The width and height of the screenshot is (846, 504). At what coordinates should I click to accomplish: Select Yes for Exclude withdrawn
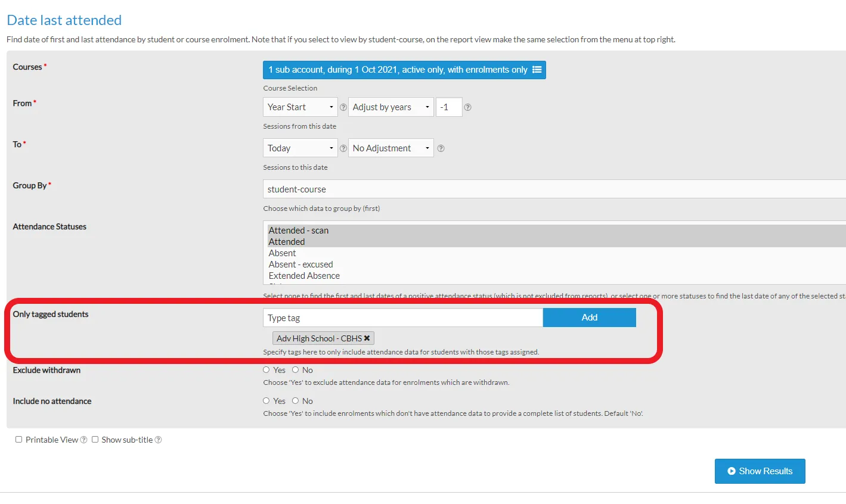pyautogui.click(x=266, y=369)
